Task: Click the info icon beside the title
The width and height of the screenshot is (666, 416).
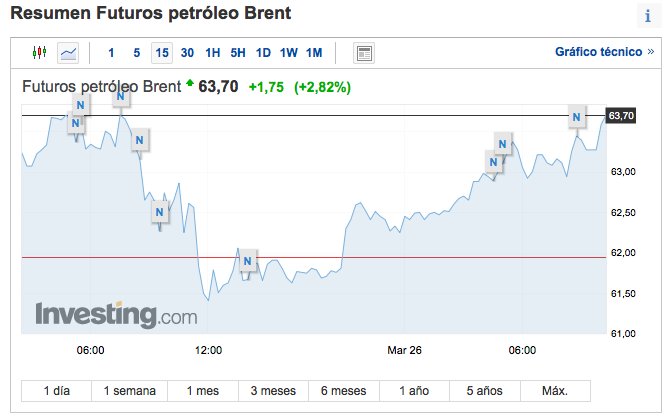Action: 647,17
